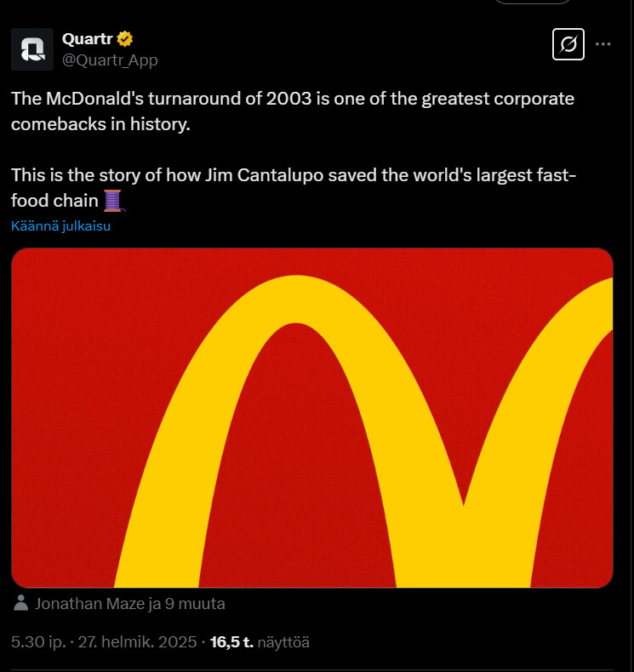
Task: Click the Käännä julkaisu translate link
Action: [60, 226]
